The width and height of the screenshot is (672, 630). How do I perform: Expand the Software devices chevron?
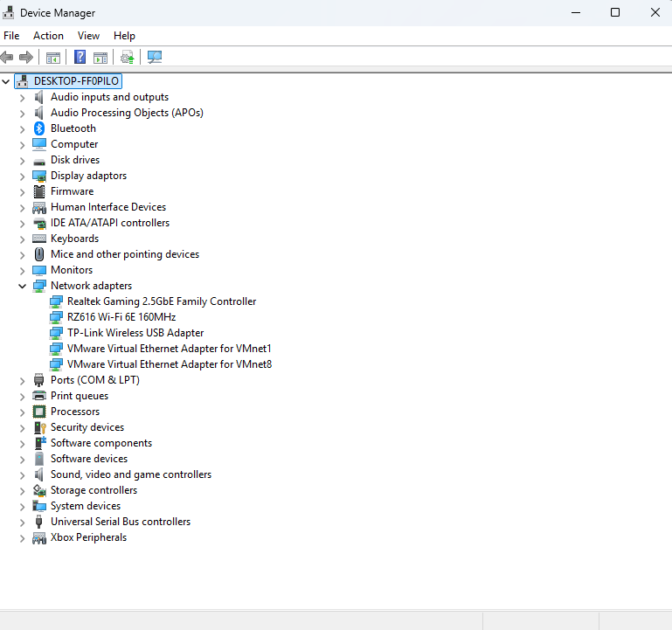point(23,460)
